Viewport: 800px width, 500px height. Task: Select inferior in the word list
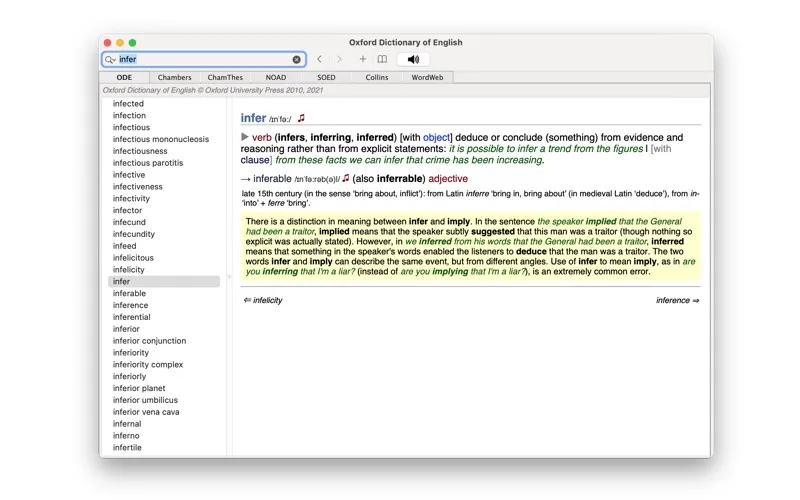point(126,329)
